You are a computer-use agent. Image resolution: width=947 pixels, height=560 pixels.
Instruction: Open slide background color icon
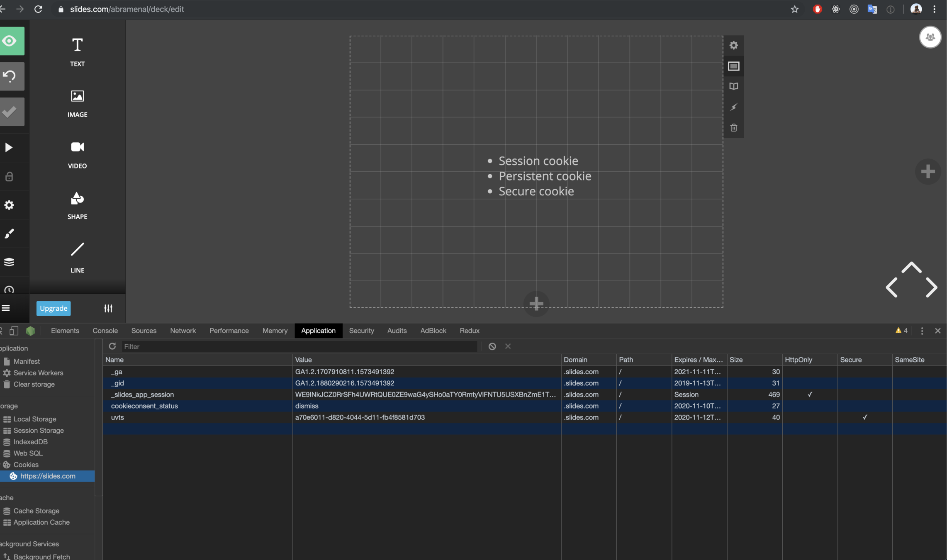coord(733,66)
